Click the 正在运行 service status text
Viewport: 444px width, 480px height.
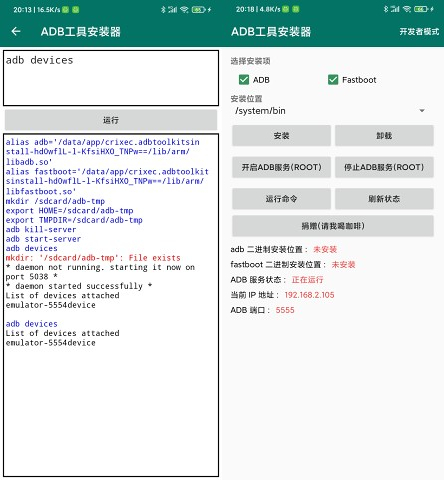pyautogui.click(x=307, y=279)
